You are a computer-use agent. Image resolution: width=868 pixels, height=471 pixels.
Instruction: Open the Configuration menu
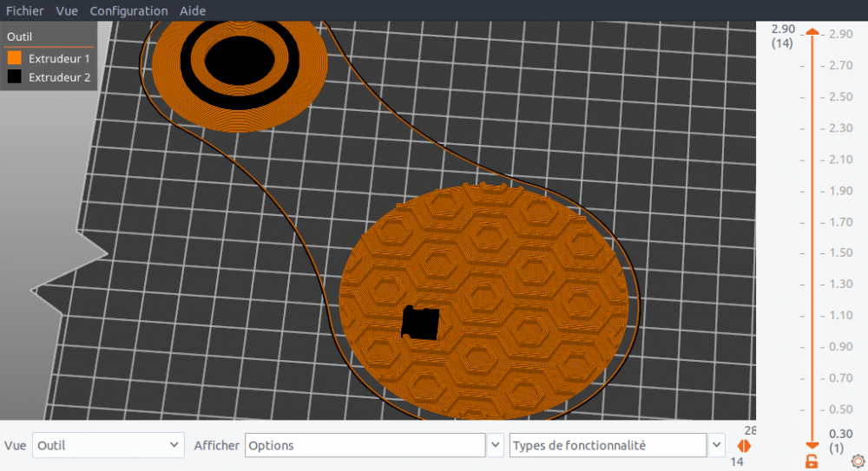point(128,10)
